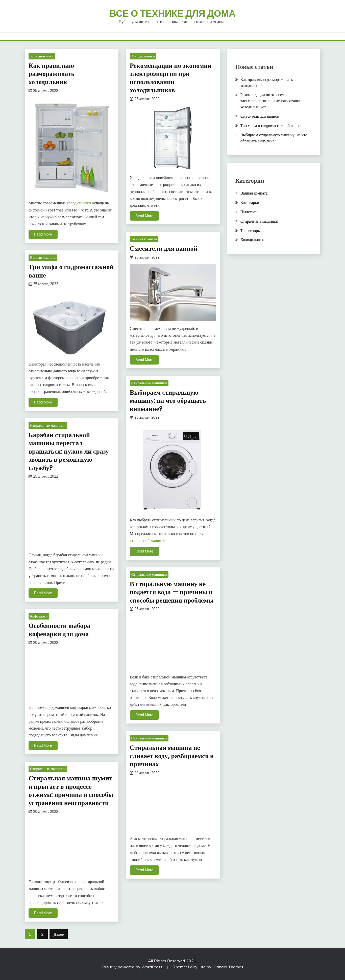
Task: Click the chevron icon before 'Пылесосы' category
Action: tap(236, 212)
